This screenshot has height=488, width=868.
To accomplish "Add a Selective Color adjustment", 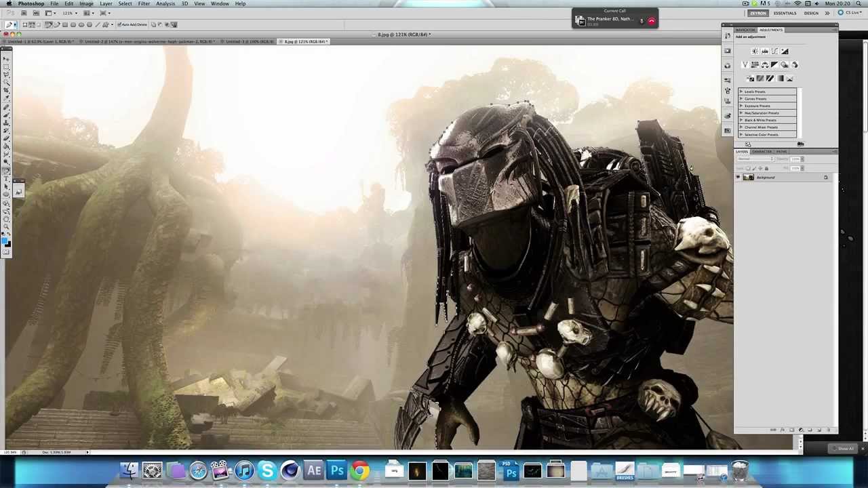I will pos(789,79).
